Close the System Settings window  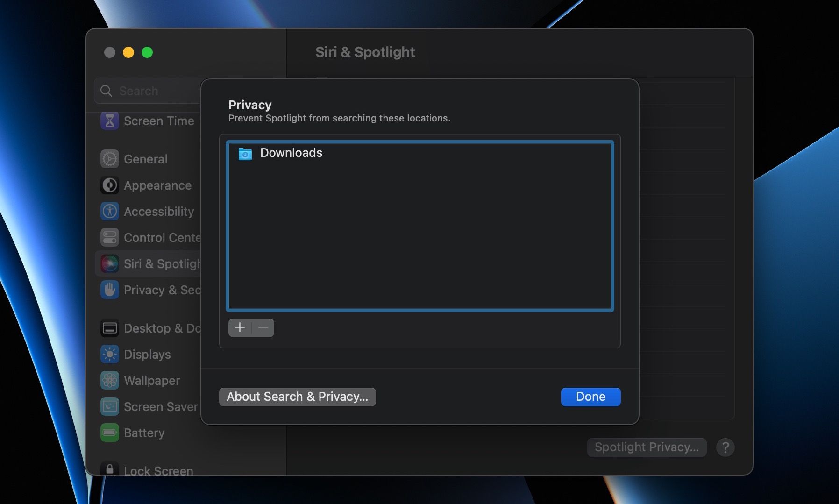click(110, 52)
